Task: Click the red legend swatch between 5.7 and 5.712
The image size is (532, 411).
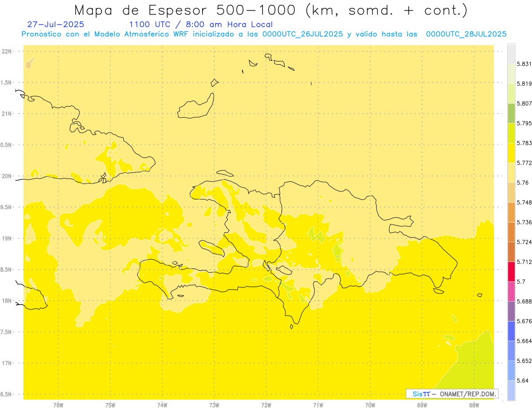Action: 511,271
